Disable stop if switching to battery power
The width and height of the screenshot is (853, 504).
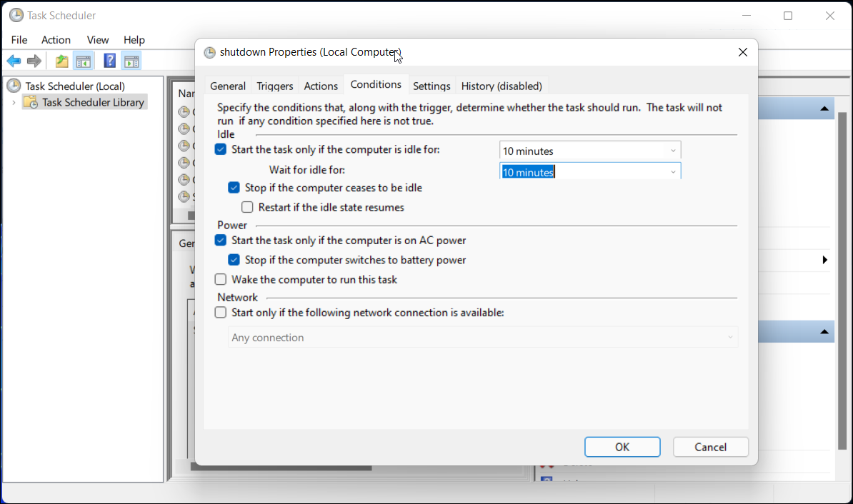tap(234, 260)
